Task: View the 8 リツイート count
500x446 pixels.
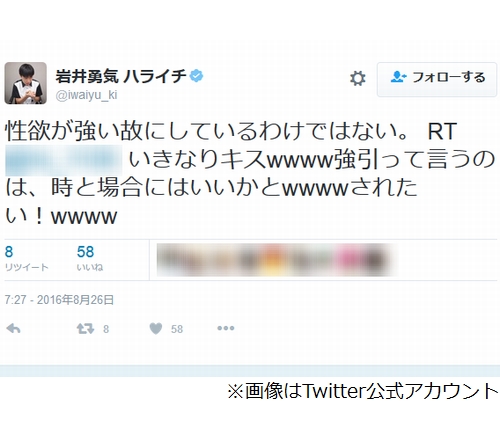Action: click(x=26, y=259)
